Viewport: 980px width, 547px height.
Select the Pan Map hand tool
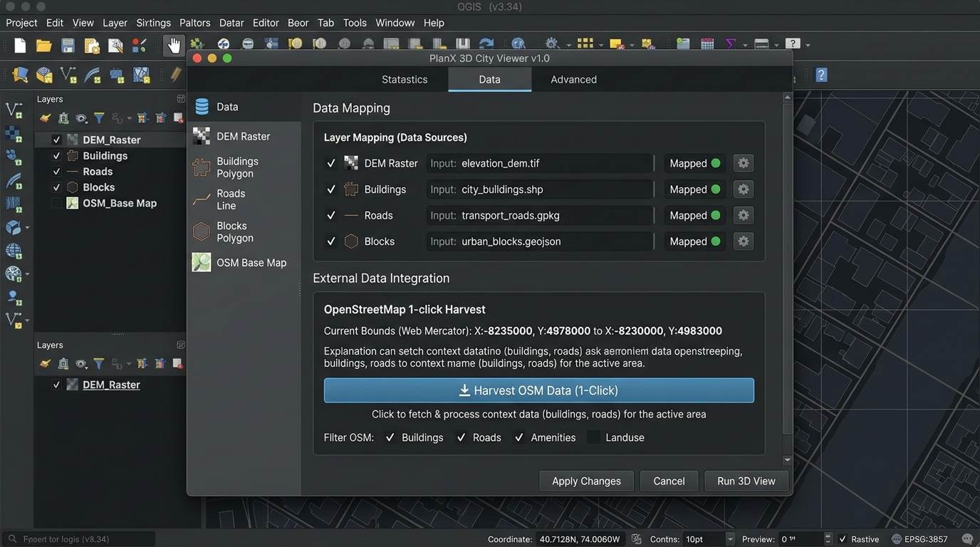(x=174, y=46)
